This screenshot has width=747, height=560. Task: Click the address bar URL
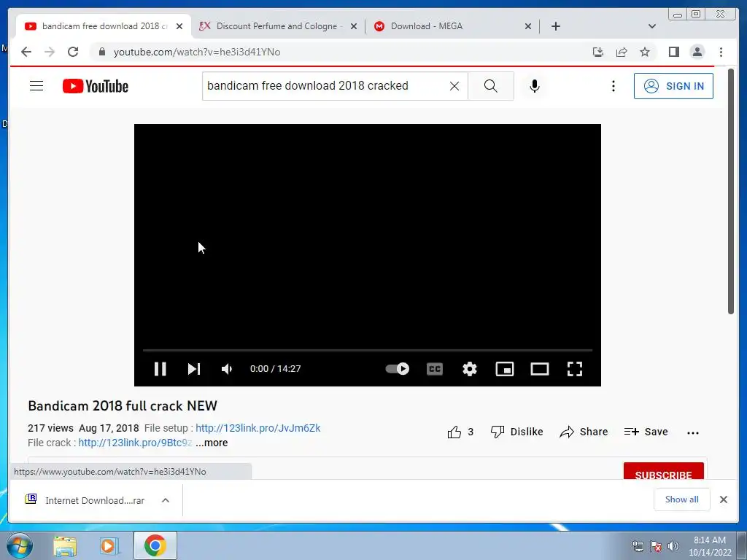coord(197,52)
